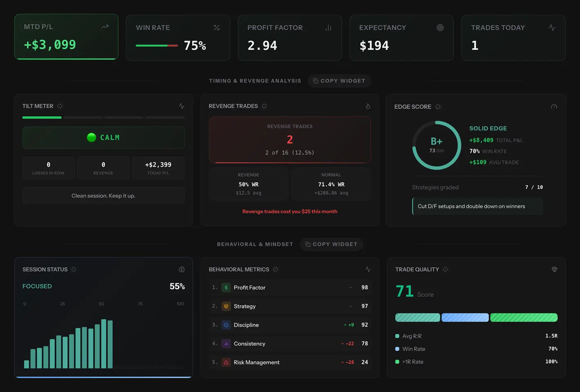Click the percent icon on the Win Rate card
This screenshot has height=392, width=580.
(216, 28)
